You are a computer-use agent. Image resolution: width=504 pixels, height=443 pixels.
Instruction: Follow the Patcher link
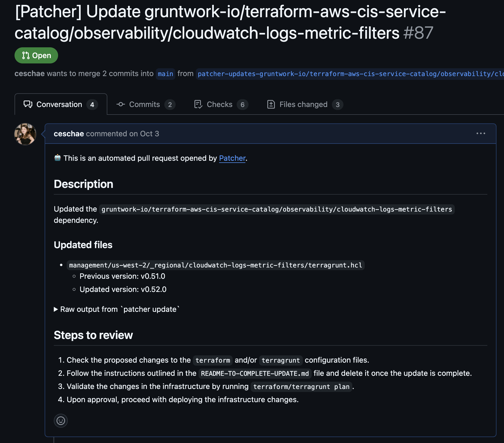pos(232,158)
